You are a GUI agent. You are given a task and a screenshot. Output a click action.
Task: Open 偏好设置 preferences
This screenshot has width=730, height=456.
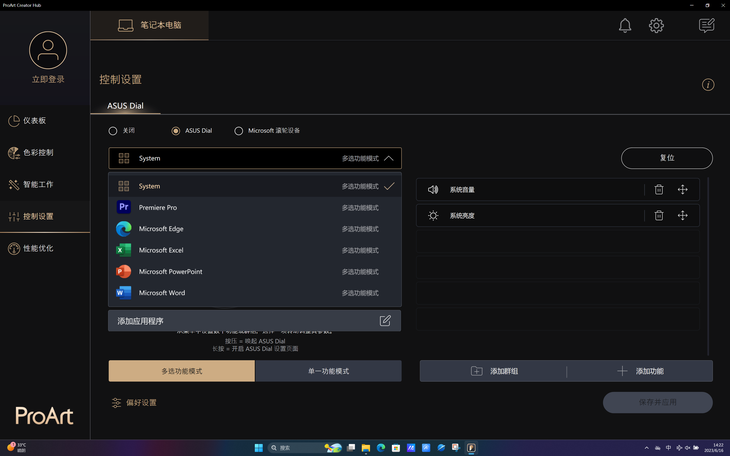click(135, 402)
